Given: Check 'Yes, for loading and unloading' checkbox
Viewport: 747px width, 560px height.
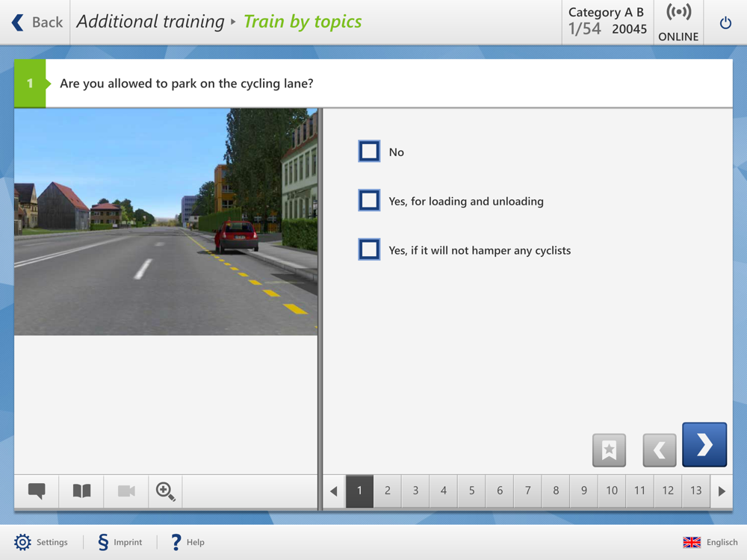Looking at the screenshot, I should point(369,200).
